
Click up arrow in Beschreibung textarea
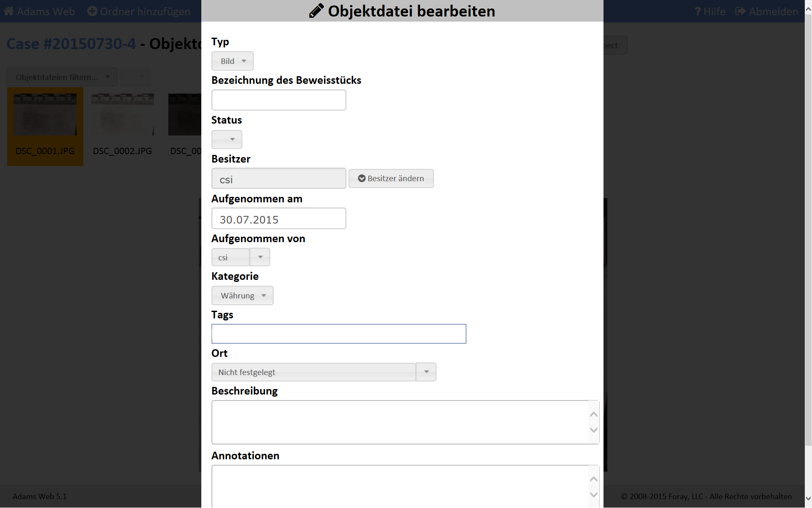pyautogui.click(x=594, y=414)
